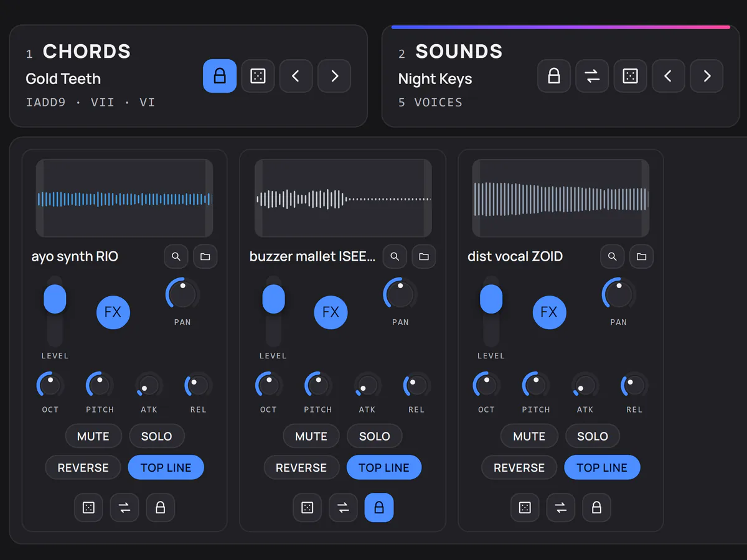The height and width of the screenshot is (560, 747).
Task: Click the ATK knob of dist vocal ZOID
Action: pos(585,385)
